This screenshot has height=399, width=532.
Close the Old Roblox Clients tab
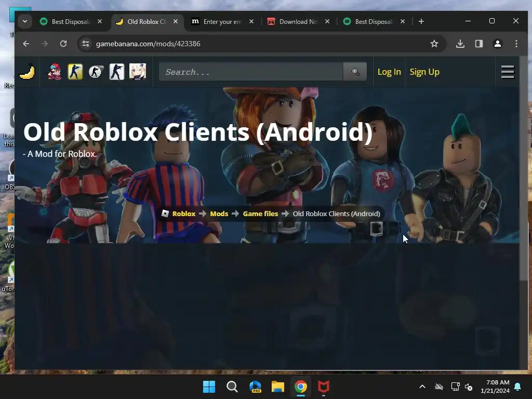tap(176, 21)
